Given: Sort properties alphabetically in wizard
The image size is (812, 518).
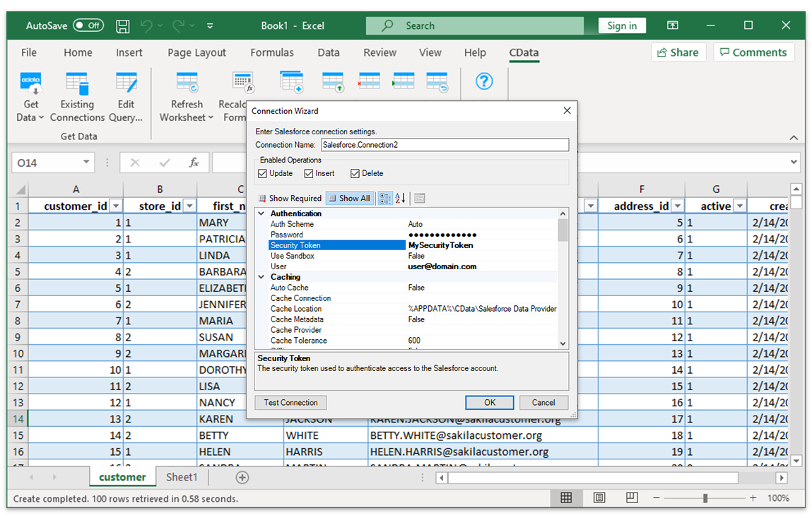Looking at the screenshot, I should click(x=400, y=199).
